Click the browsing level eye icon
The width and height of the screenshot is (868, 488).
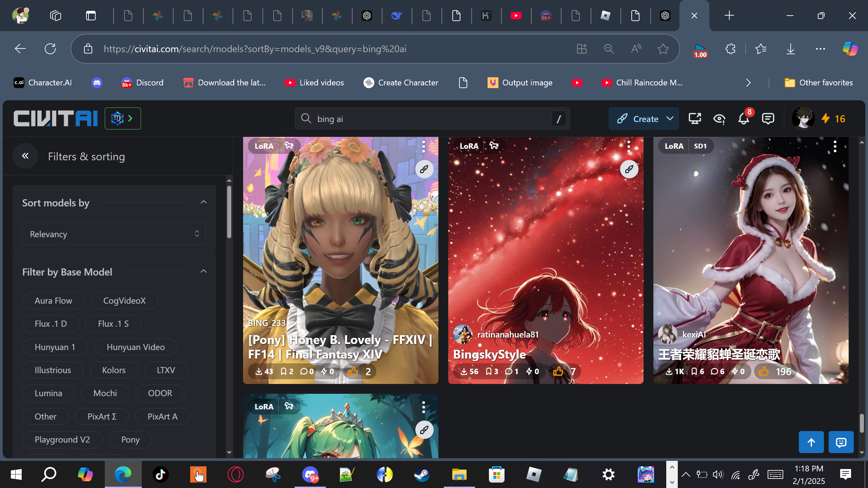719,119
